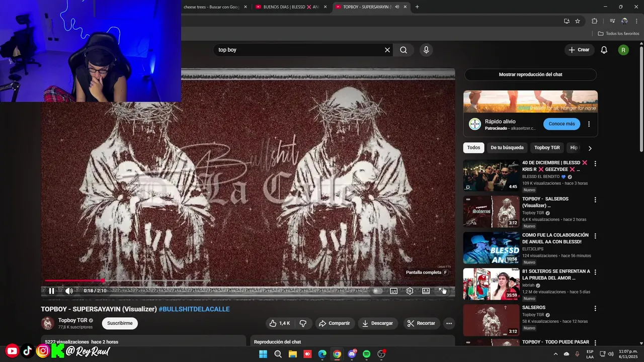Open Spotify from the taskbar
Screen dimensions: 644x362
click(x=367, y=354)
